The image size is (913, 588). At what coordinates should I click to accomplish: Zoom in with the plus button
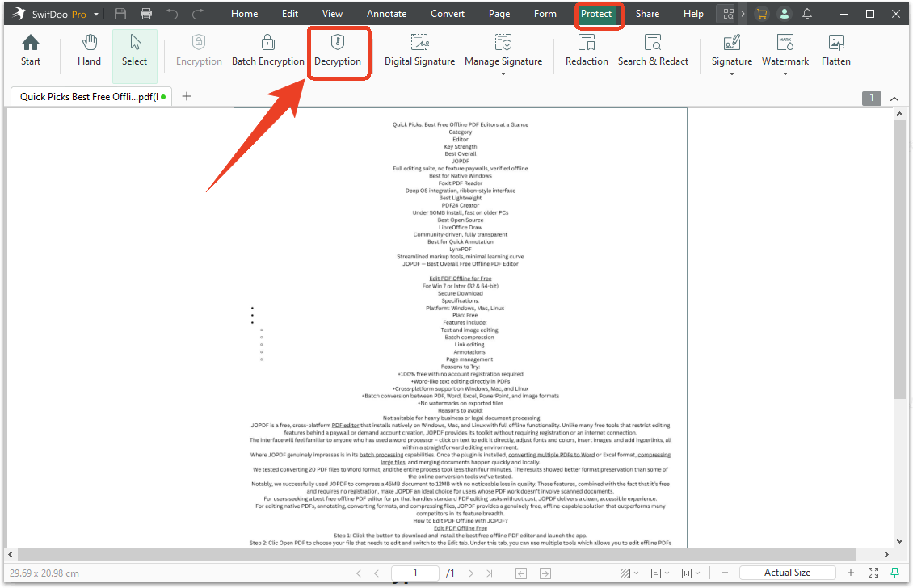coord(851,573)
